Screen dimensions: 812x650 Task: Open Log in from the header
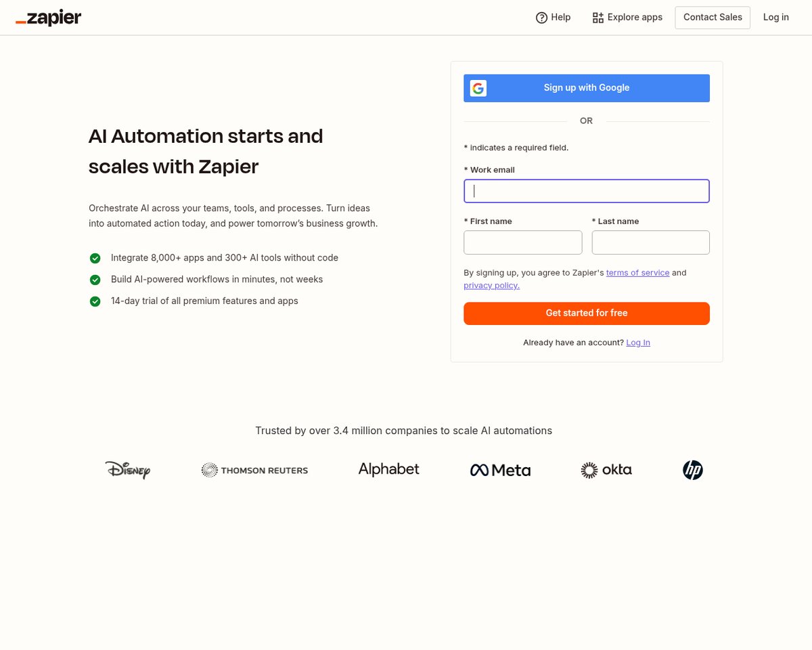point(776,18)
